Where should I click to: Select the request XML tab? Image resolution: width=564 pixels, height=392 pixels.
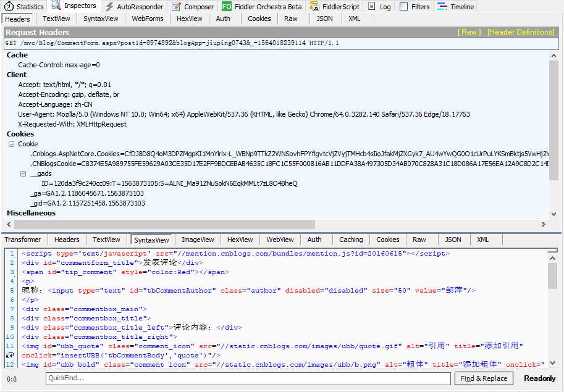click(355, 19)
